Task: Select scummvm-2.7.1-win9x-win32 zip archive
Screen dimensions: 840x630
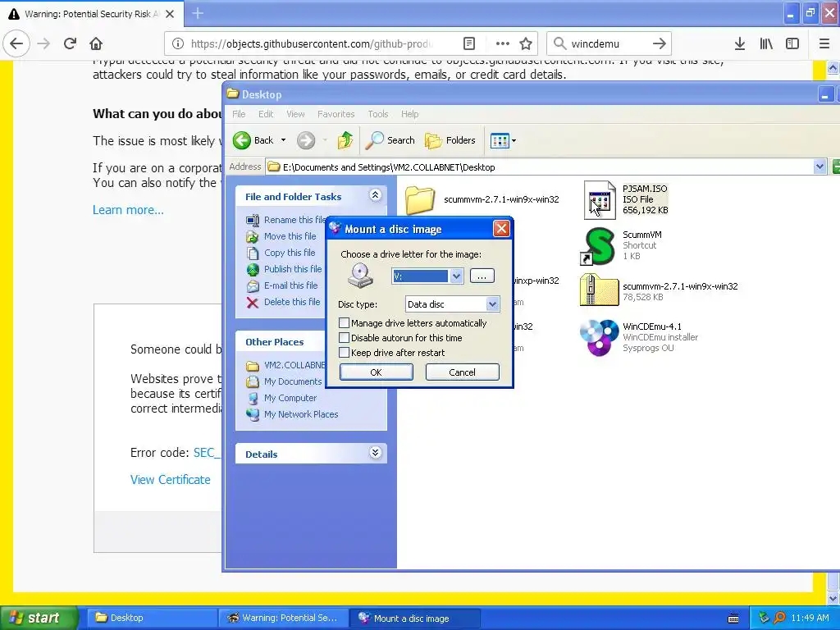Action: (599, 290)
